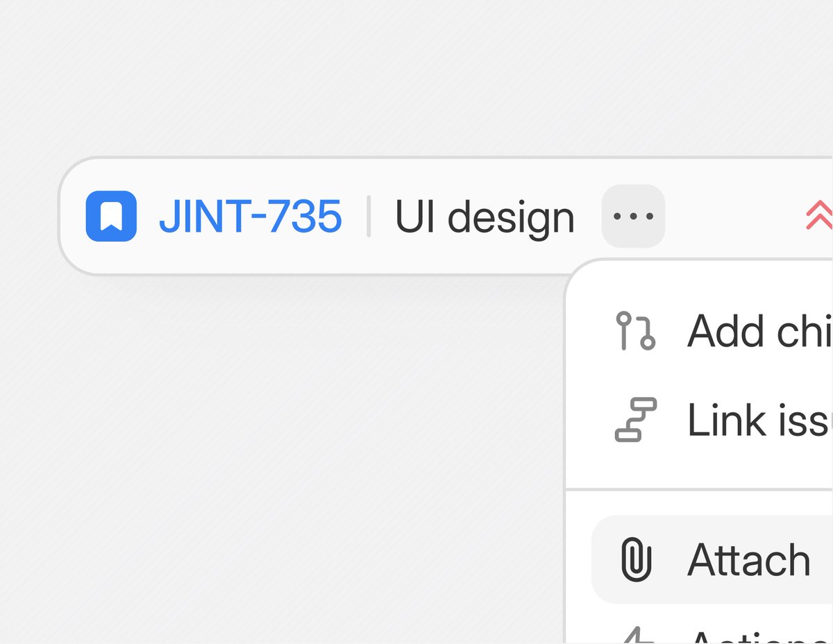The image size is (833, 644).
Task: Choose the "Link iss…" menu entry text
Action: (x=759, y=420)
